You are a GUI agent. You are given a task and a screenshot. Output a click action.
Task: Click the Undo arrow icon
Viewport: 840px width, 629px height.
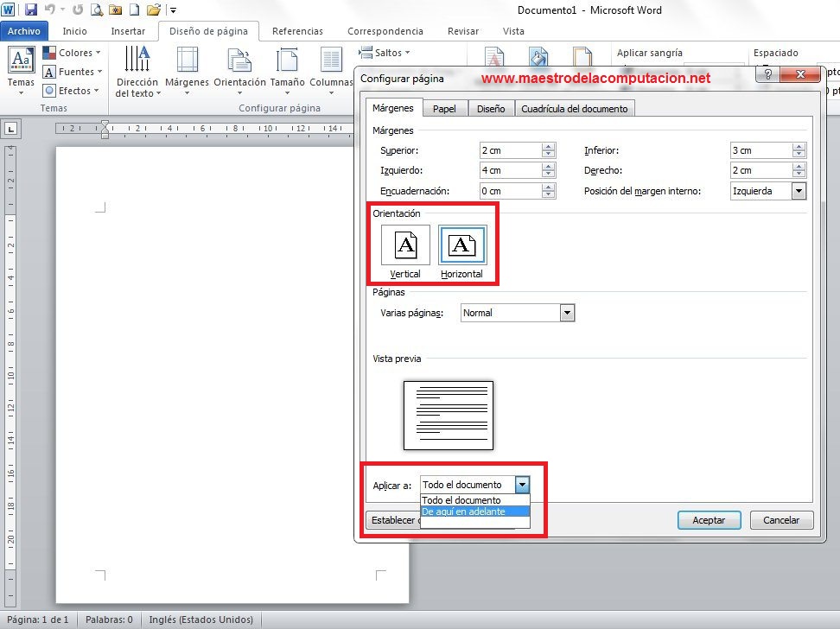click(x=50, y=10)
